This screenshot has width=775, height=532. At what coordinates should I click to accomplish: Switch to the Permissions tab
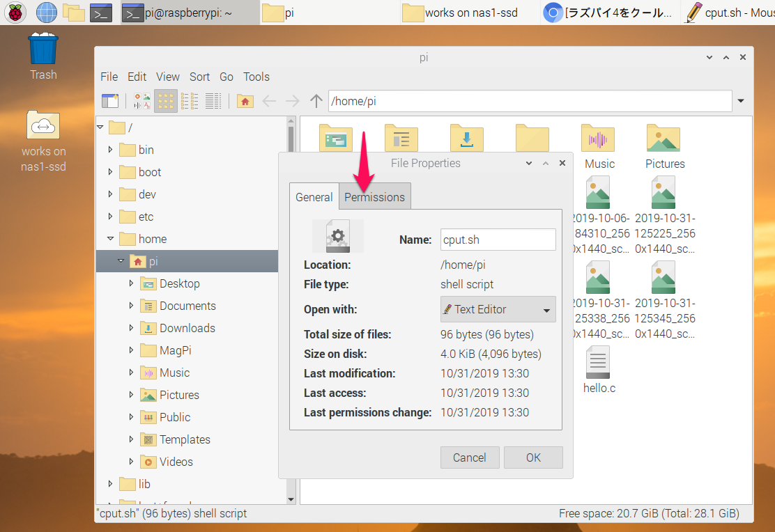[374, 197]
